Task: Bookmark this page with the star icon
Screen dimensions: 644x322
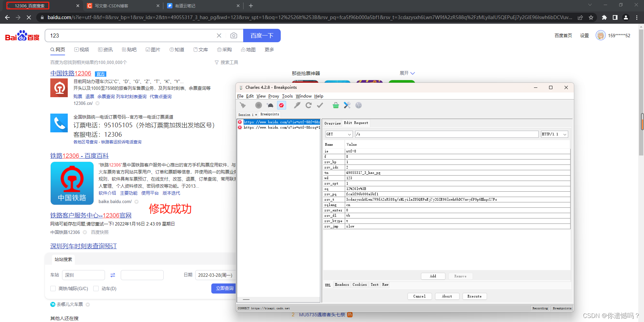Action: click(591, 17)
